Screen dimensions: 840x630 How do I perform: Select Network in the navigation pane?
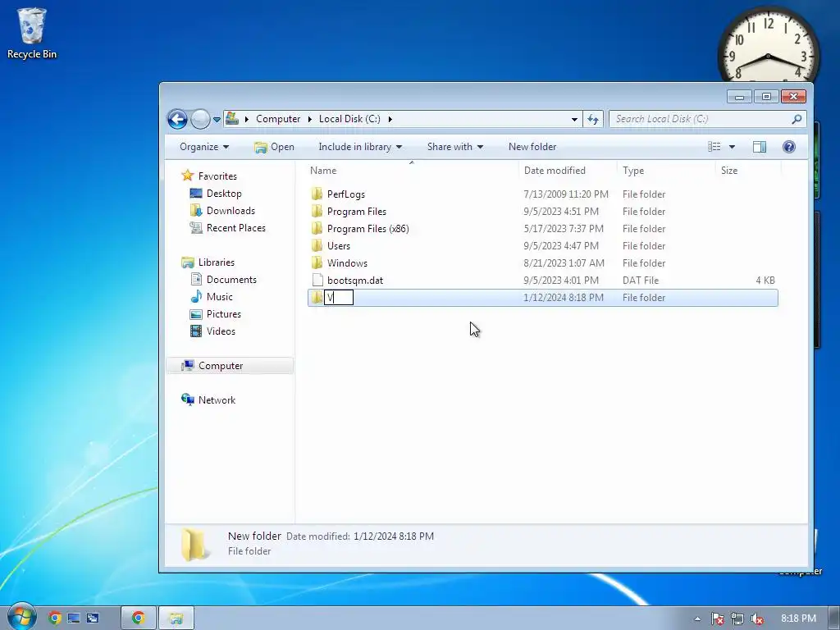point(217,399)
